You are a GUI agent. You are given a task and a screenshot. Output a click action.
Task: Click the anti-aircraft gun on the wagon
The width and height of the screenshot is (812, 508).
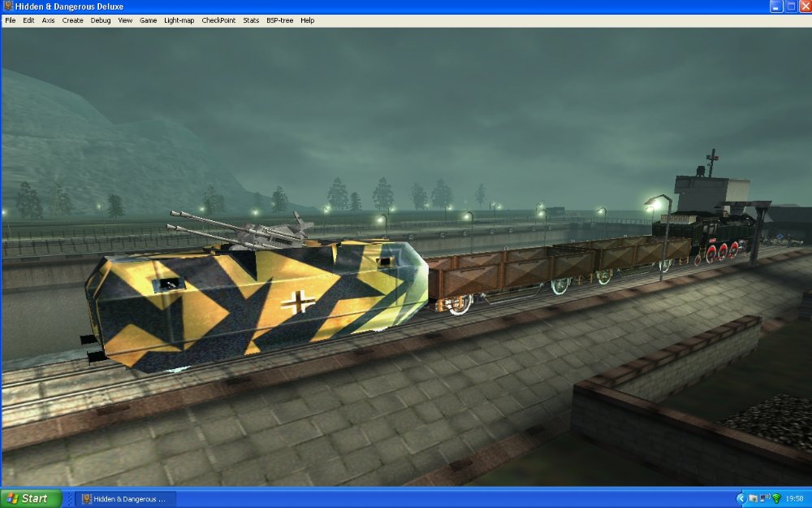coord(241,229)
